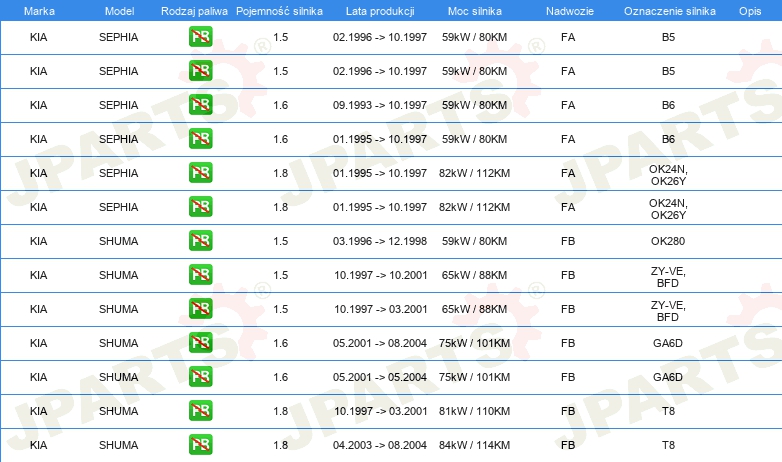Screen dimensions: 782x462
Task: Click the fuel icon in the SHUMA OK280 row
Action: point(200,240)
